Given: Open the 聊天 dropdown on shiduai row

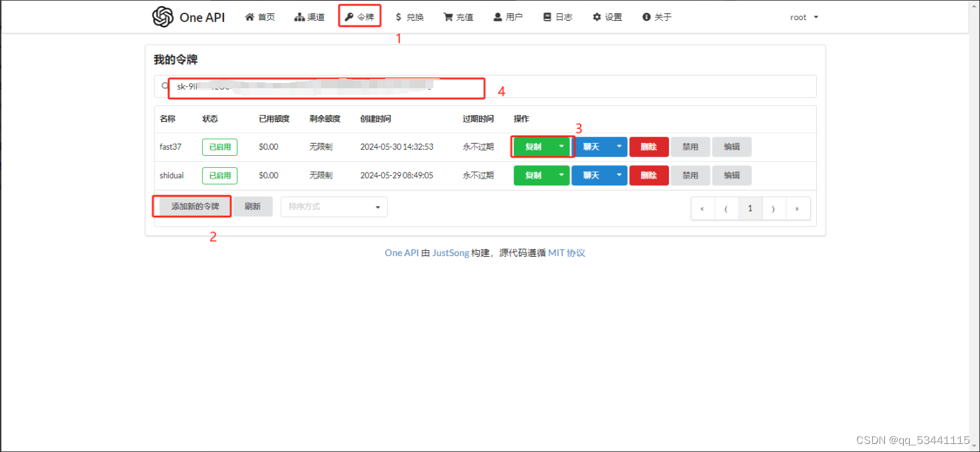Looking at the screenshot, I should (619, 175).
